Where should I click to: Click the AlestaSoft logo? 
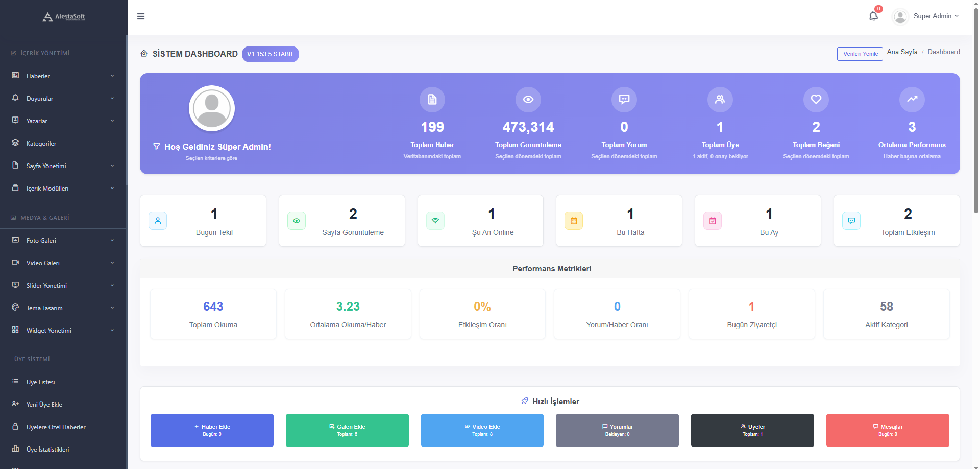(x=62, y=16)
